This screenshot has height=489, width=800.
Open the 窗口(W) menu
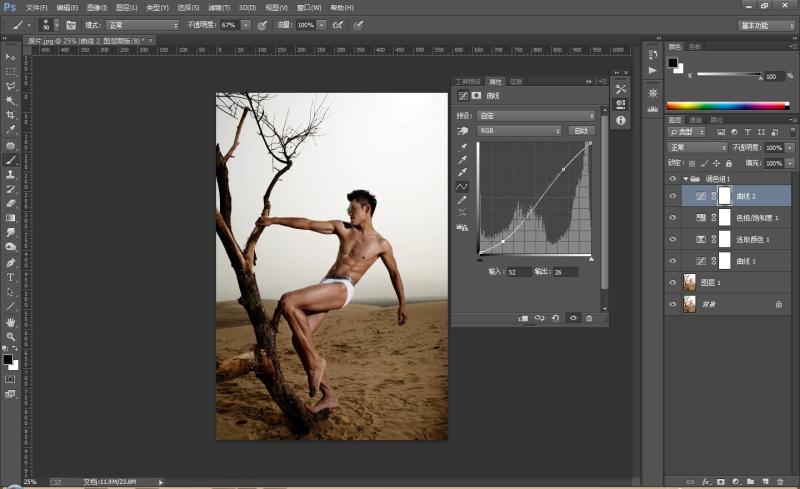pyautogui.click(x=309, y=8)
